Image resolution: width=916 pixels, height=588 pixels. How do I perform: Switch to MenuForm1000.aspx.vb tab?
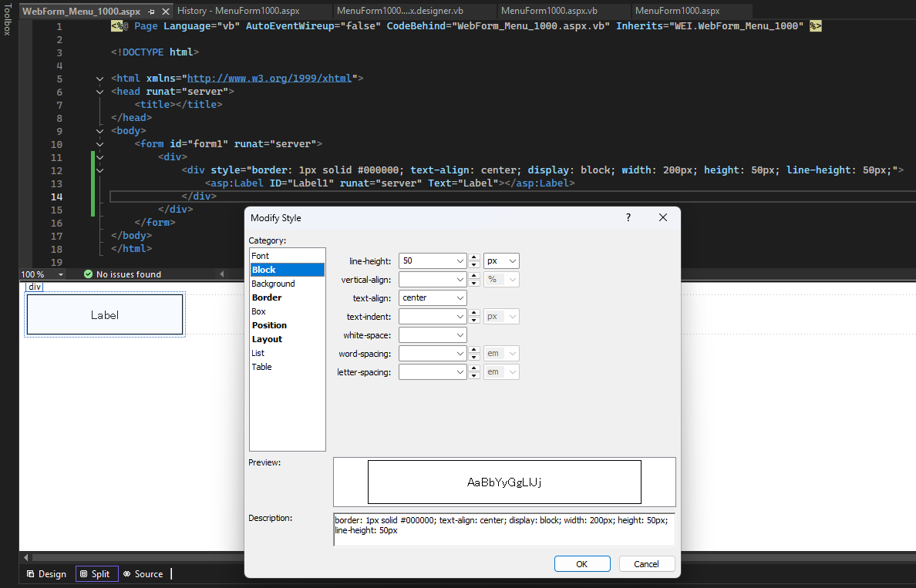(549, 11)
